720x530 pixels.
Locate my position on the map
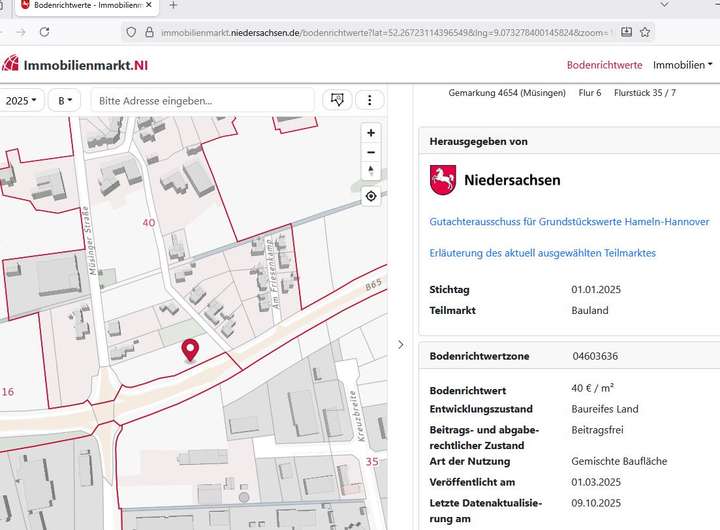(371, 196)
